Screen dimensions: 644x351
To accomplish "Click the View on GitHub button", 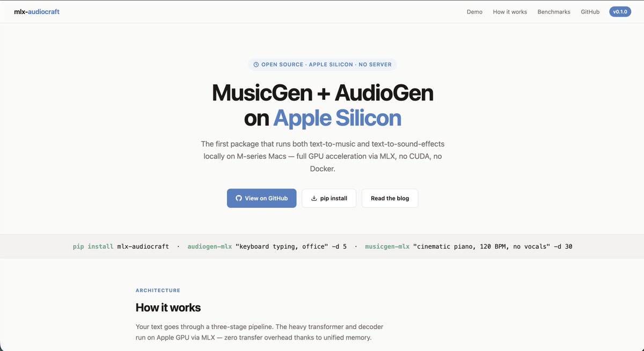I will (x=261, y=198).
